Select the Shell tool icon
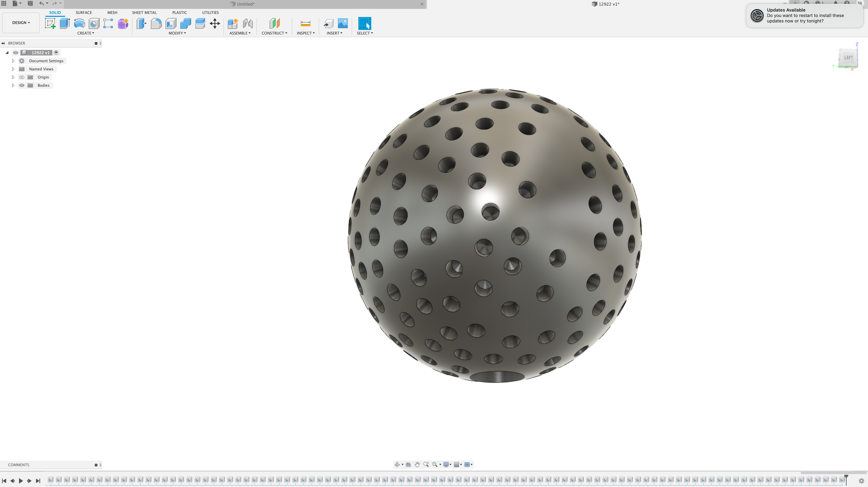This screenshot has height=487, width=868. pos(171,24)
